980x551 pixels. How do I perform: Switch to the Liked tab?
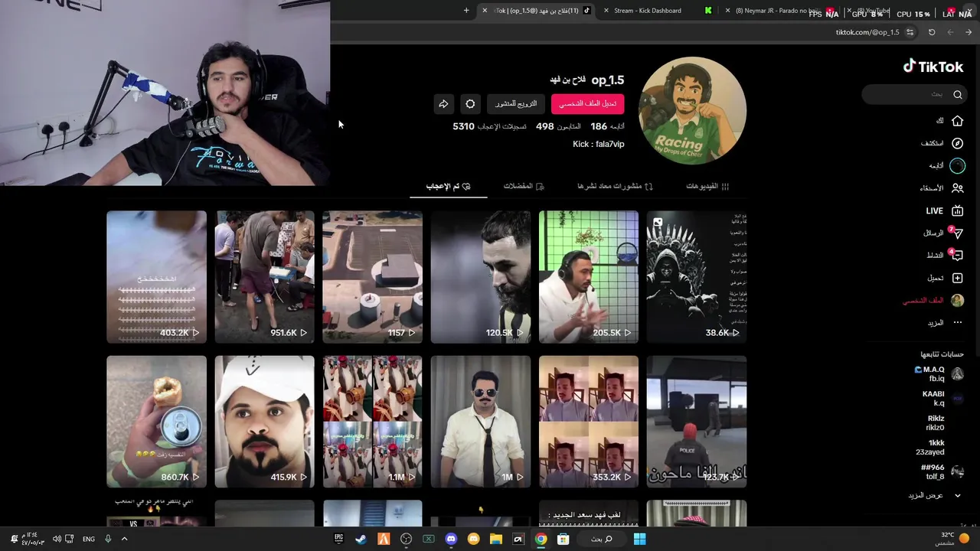click(449, 186)
